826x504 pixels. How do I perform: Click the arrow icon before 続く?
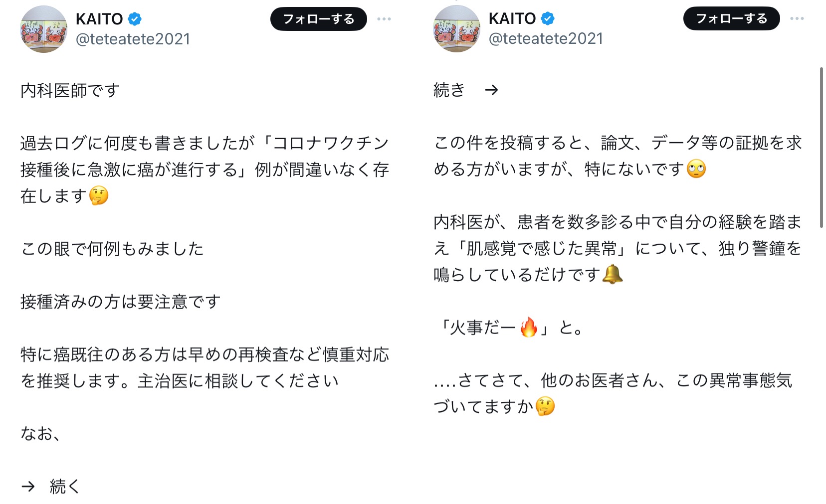(x=28, y=486)
